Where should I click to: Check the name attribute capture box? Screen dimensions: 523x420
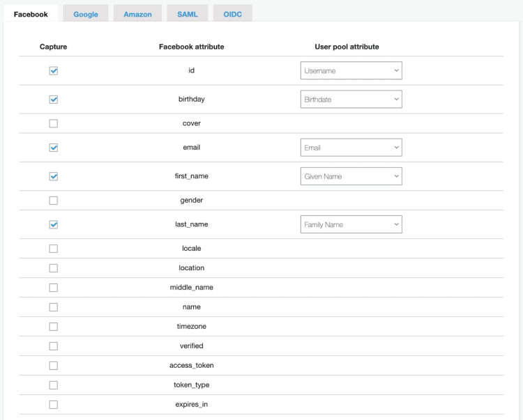tap(54, 307)
